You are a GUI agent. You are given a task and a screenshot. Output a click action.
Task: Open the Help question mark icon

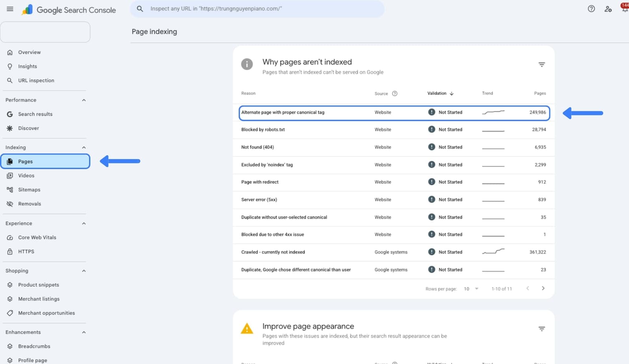point(591,9)
